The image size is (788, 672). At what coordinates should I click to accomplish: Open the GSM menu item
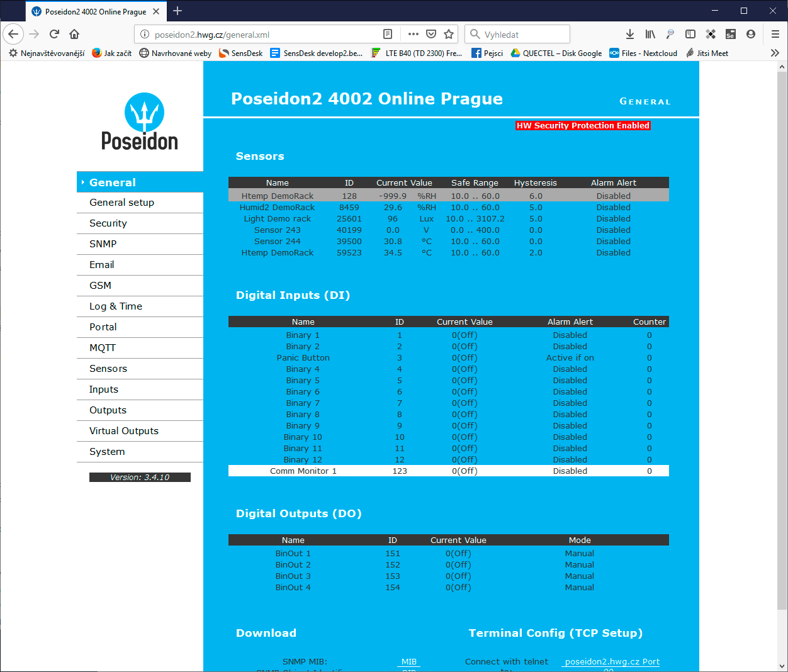140,286
